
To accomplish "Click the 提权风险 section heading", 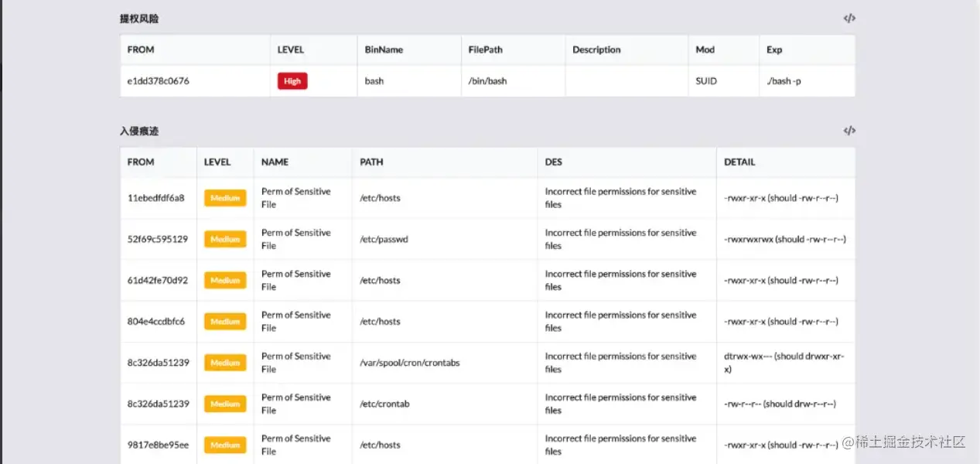I will coord(139,19).
